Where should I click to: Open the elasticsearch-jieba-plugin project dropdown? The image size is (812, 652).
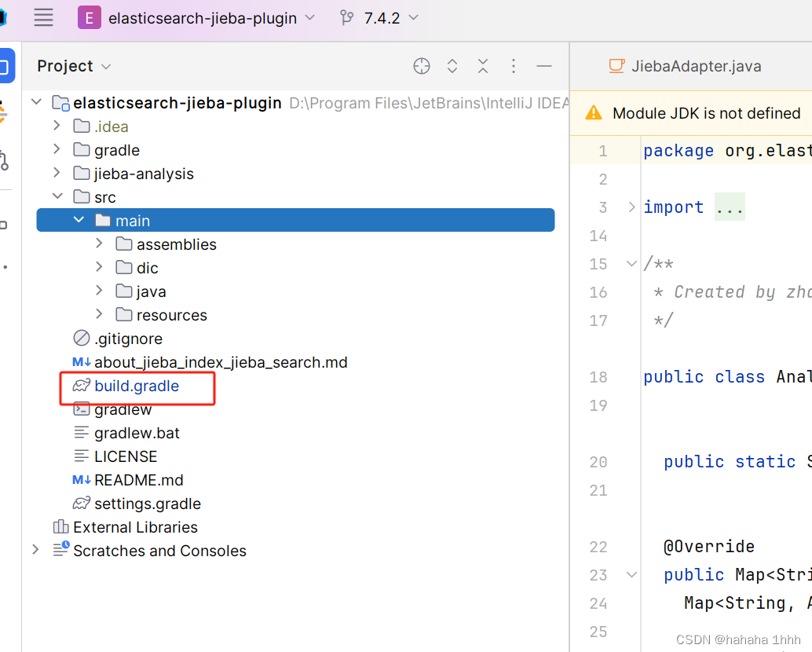(212, 18)
